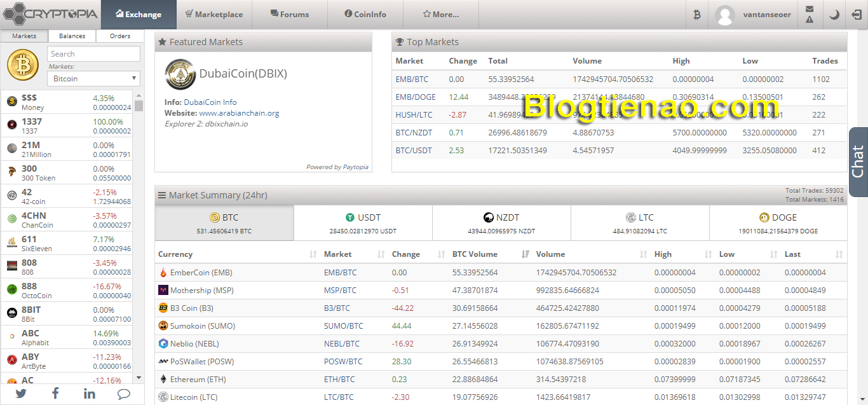Click the speech bubble icon in sidebar footer

point(124,394)
